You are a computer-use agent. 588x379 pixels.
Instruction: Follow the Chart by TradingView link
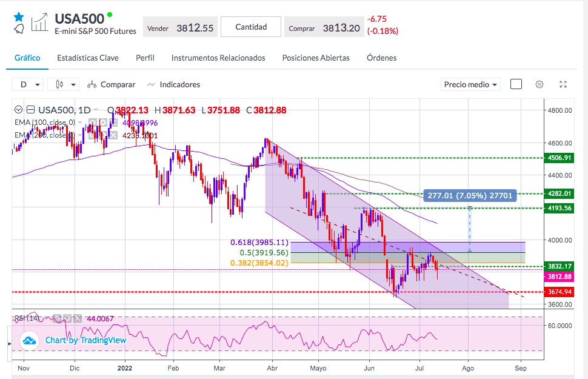(x=86, y=340)
